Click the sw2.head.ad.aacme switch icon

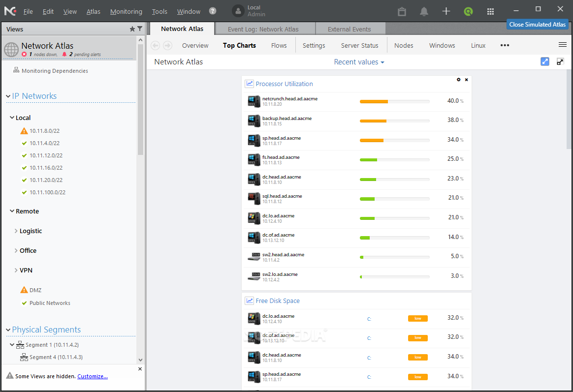coord(254,257)
